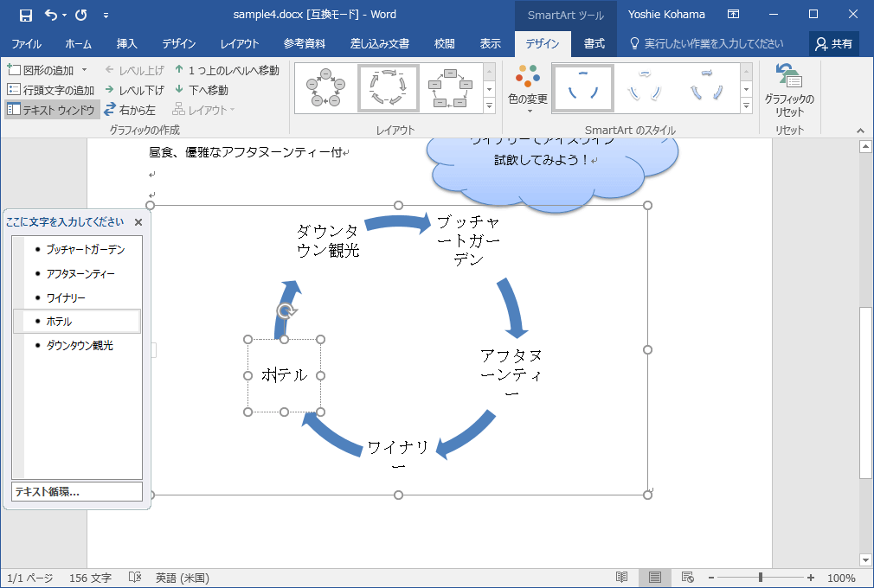Click 1 つ上のレベルへ移動 button
Screen dimensions: 874x588
pyautogui.click(x=227, y=70)
